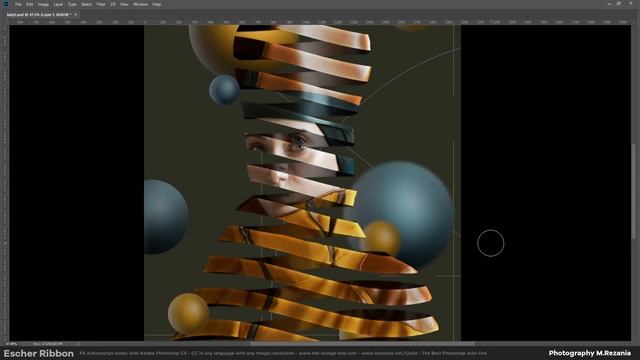
Task: Click the document size info in status bar
Action: (48, 344)
